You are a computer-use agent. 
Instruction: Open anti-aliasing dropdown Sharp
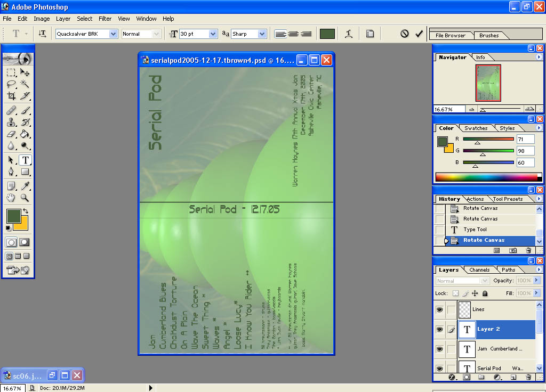[262, 34]
